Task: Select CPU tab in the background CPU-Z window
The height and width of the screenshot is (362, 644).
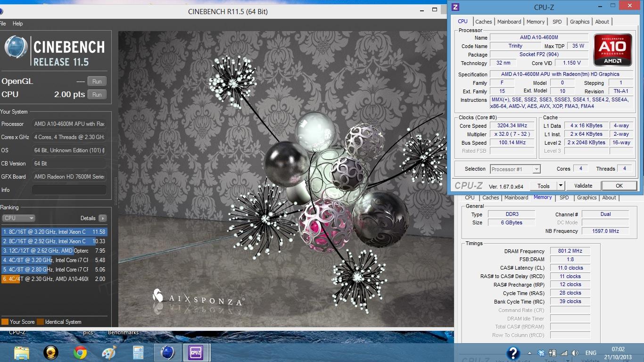Action: coord(470,198)
